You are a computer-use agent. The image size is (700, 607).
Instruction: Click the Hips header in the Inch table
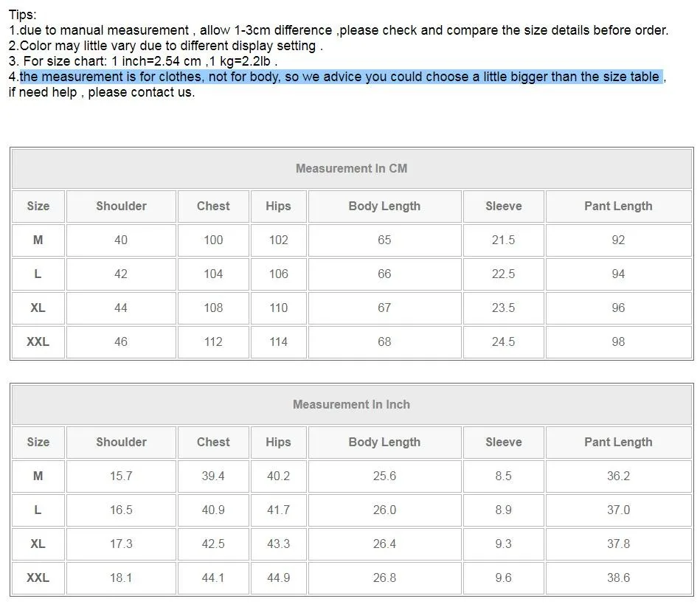(278, 442)
